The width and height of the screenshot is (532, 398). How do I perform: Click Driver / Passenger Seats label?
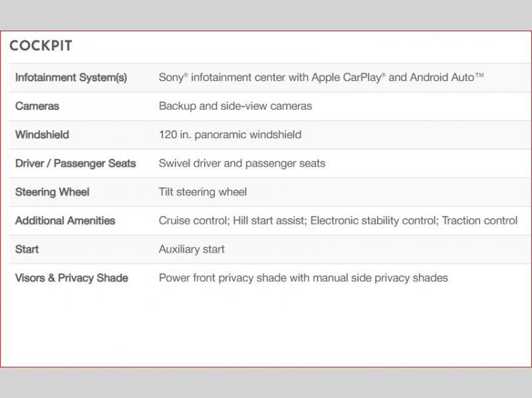coord(75,163)
